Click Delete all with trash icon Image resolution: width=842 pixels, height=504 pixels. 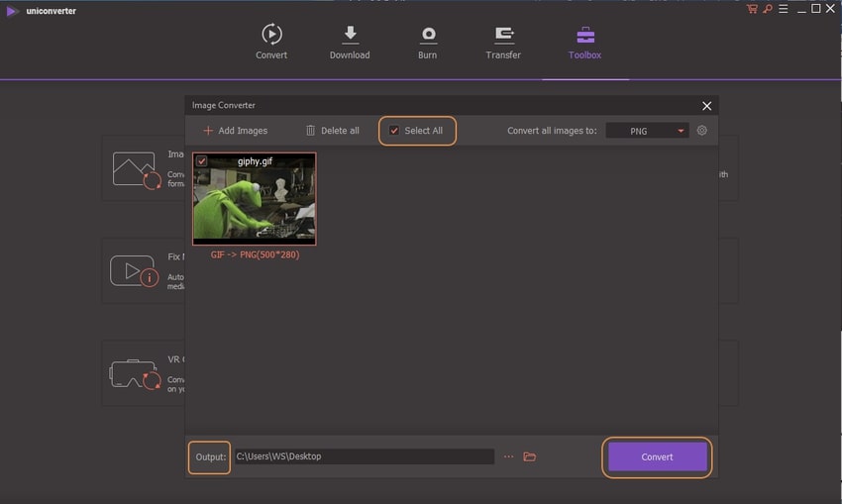(332, 131)
